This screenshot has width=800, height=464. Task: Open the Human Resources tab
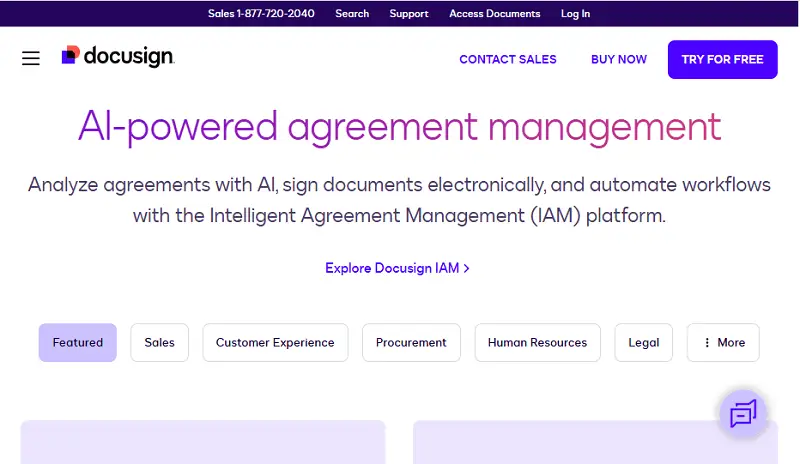pyautogui.click(x=537, y=343)
